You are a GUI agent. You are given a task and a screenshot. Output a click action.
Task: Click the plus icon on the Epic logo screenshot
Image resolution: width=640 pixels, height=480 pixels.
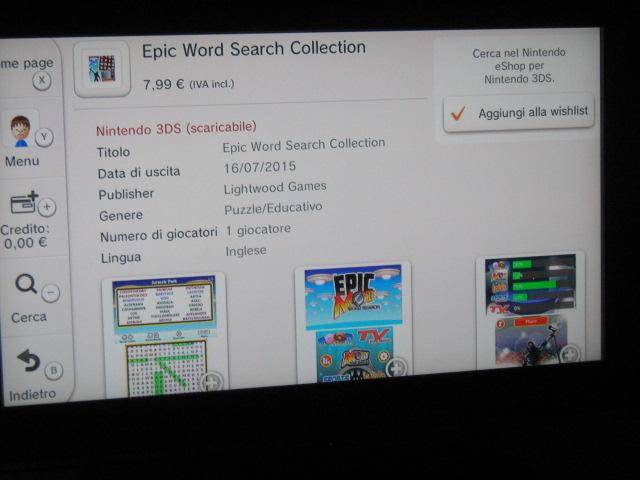396,367
